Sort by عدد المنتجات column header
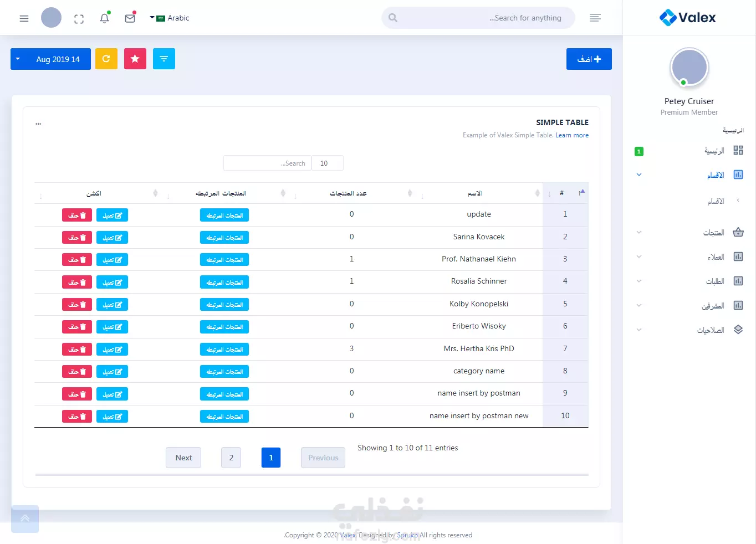The width and height of the screenshot is (756, 544). click(351, 193)
